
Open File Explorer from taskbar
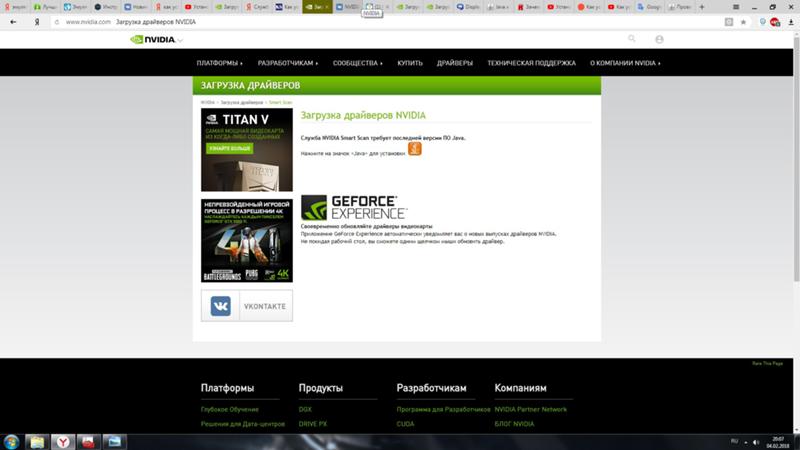[x=37, y=442]
